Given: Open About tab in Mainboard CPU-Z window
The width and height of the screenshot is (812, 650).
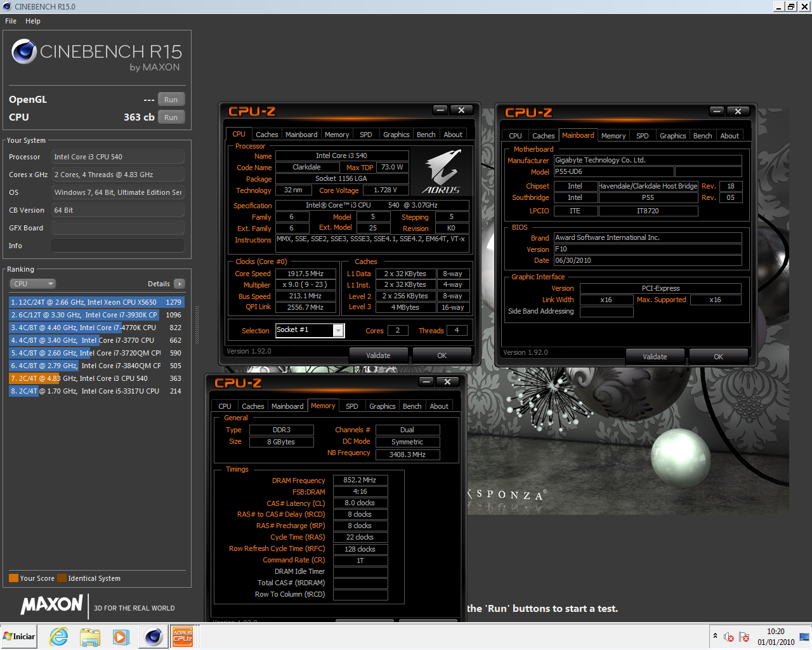Looking at the screenshot, I should (730, 136).
